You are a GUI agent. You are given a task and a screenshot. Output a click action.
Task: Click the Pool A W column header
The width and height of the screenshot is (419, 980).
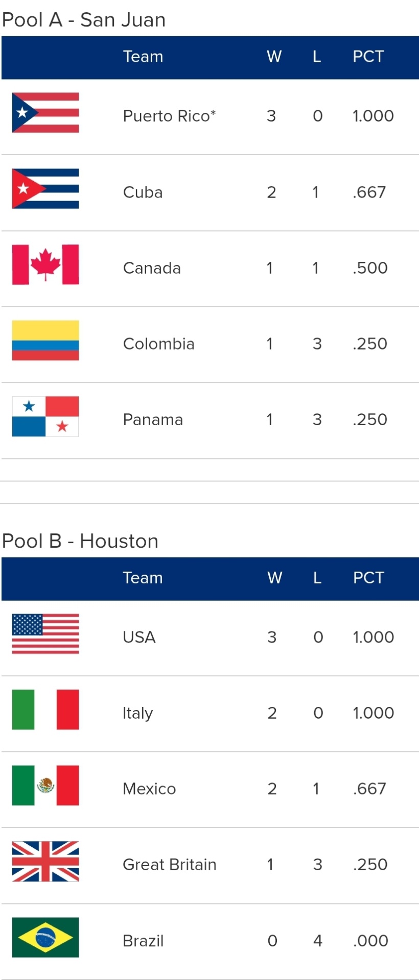click(274, 57)
